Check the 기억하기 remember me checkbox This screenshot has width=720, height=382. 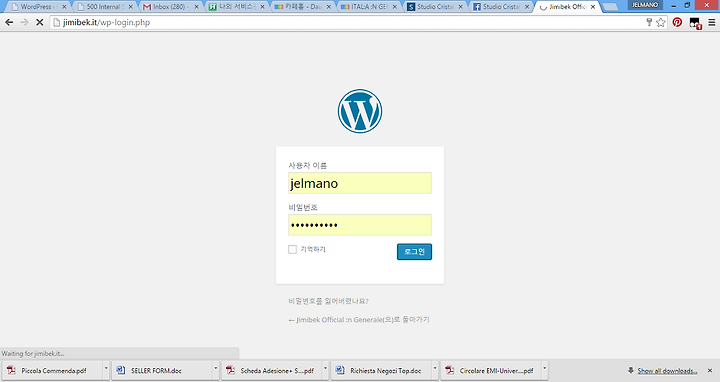tap(292, 249)
